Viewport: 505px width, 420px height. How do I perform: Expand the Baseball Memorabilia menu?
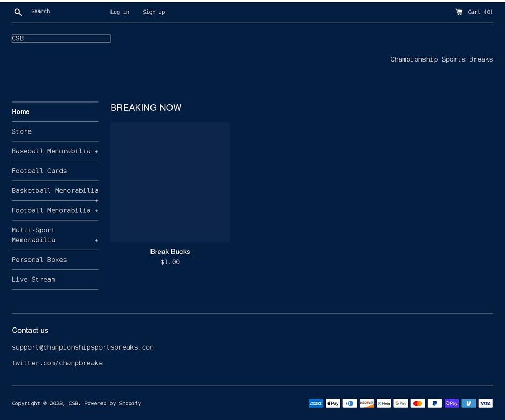[x=96, y=151]
